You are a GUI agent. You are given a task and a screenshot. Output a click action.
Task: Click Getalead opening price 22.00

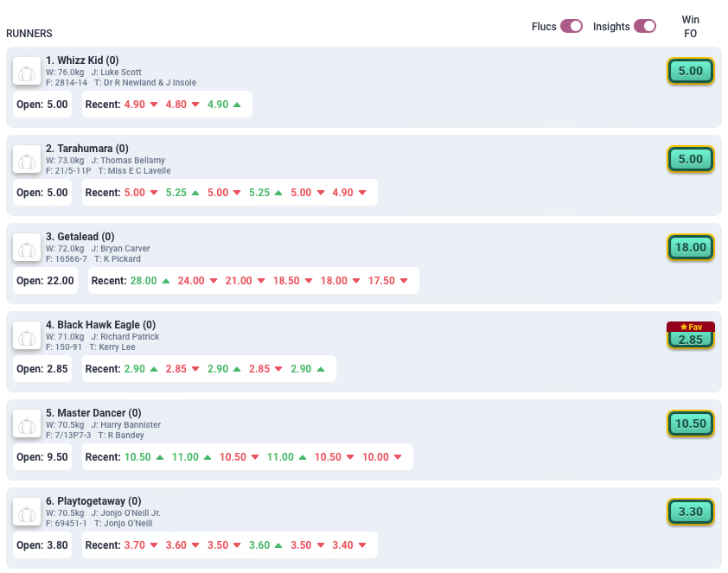tap(46, 281)
